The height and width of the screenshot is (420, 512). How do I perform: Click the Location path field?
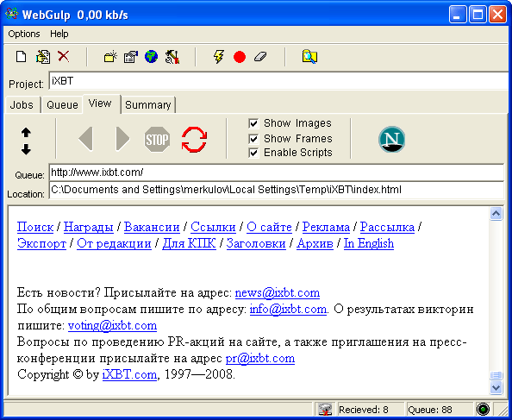tap(276, 190)
